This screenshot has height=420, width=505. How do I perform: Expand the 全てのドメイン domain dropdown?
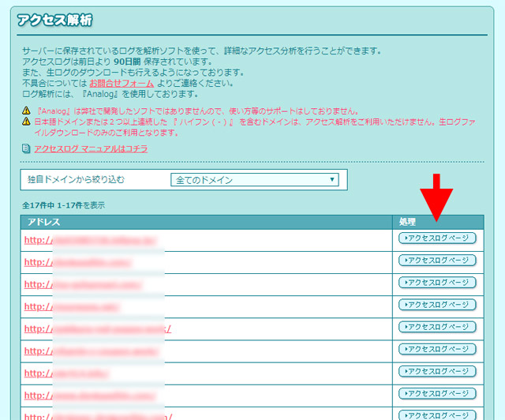point(254,180)
